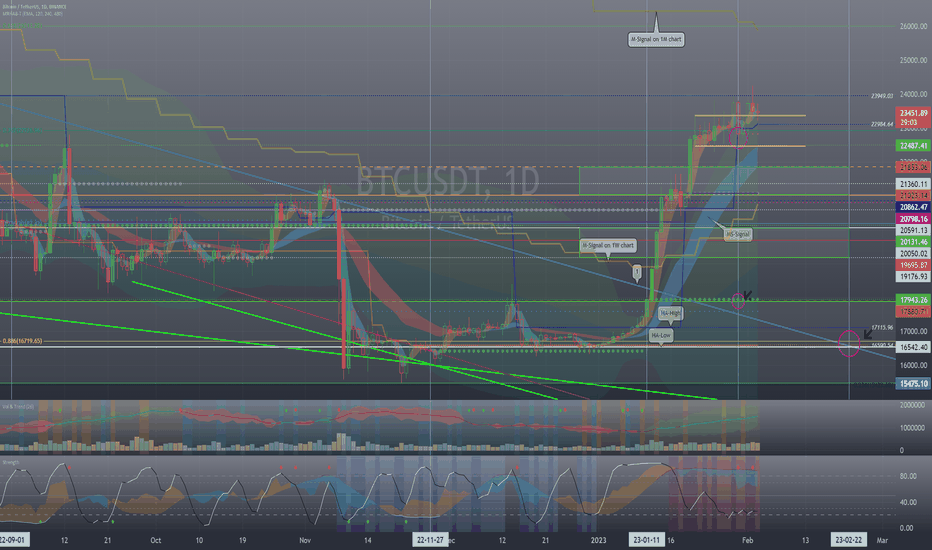Viewport: 932px width, 550px height.
Task: Click the 2000000 volume scale value
Action: click(912, 405)
